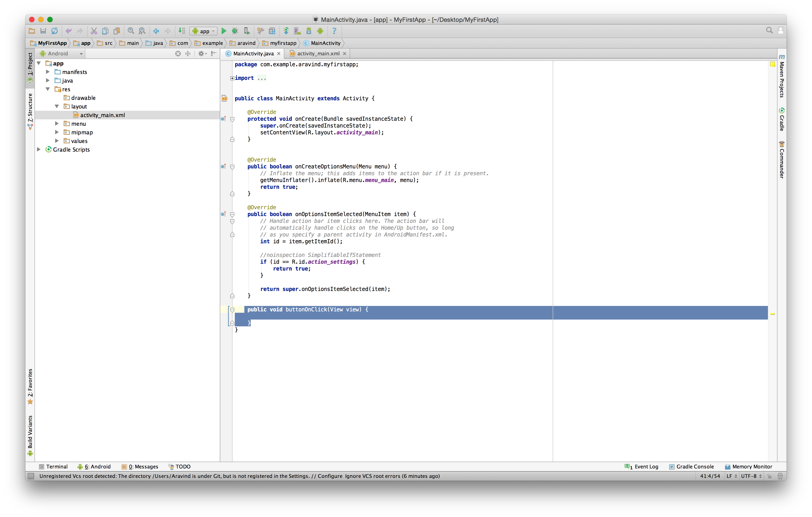812x517 pixels.
Task: Click the Help question mark icon
Action: coord(334,31)
